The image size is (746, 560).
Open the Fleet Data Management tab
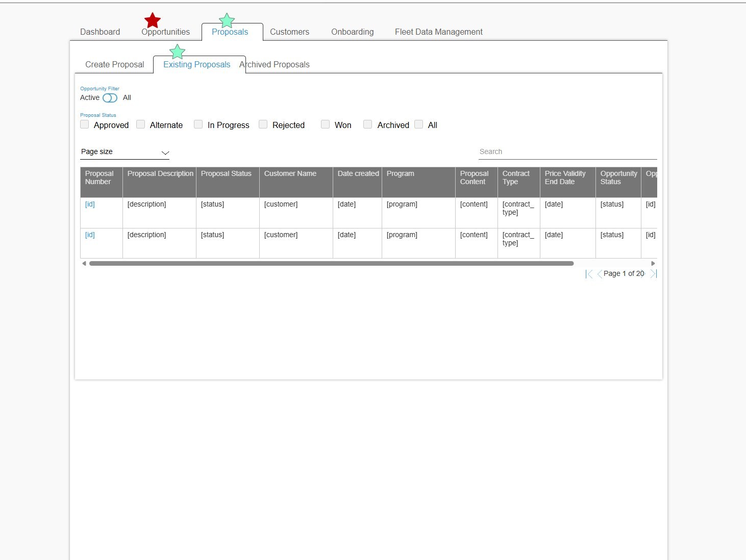coord(439,32)
